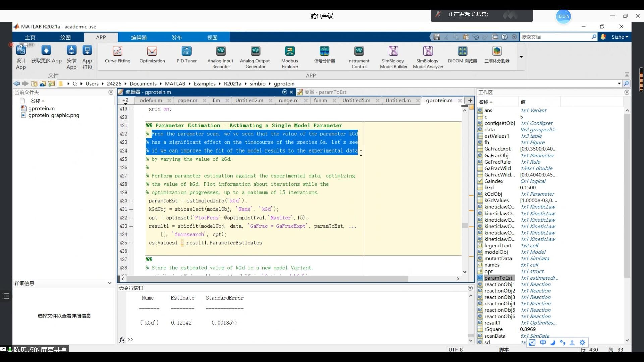Save the file from quick access toolbar
The width and height of the screenshot is (644, 362).
pos(436,37)
